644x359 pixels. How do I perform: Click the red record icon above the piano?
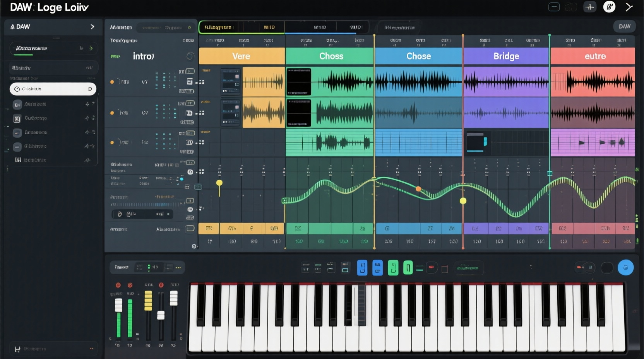click(x=431, y=267)
